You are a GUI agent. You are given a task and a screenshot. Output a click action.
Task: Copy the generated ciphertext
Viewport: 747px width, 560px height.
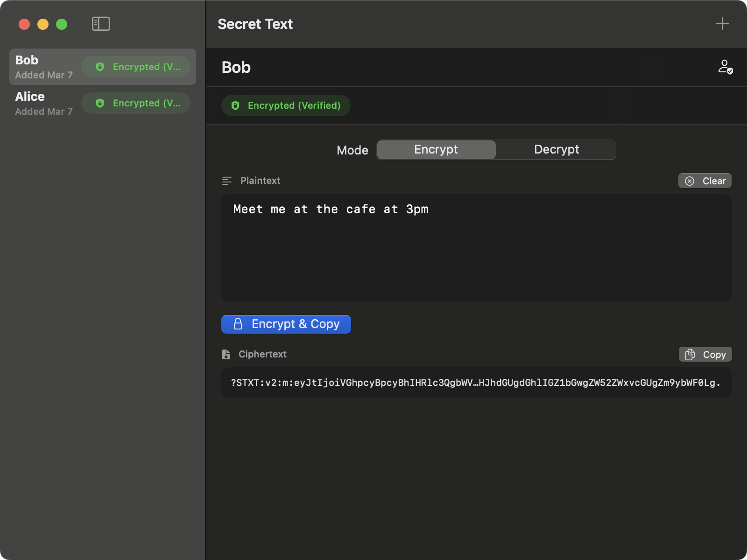pyautogui.click(x=705, y=354)
